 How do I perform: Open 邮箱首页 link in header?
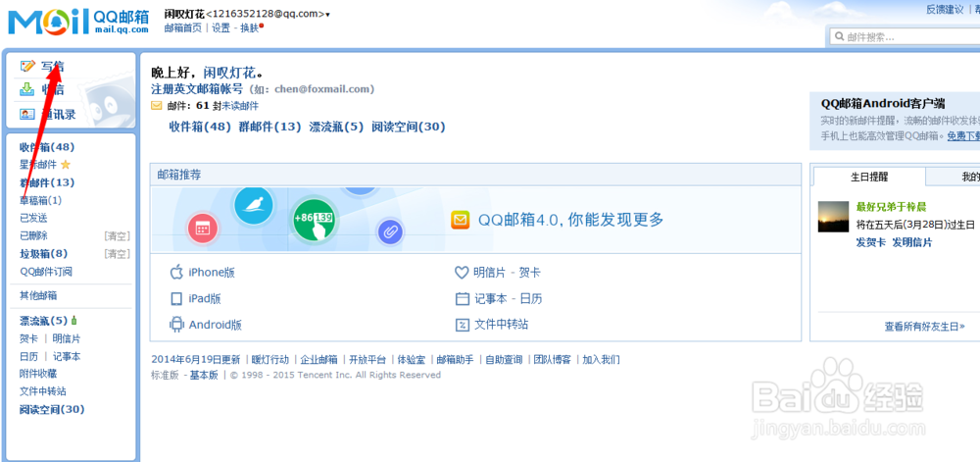click(x=182, y=28)
